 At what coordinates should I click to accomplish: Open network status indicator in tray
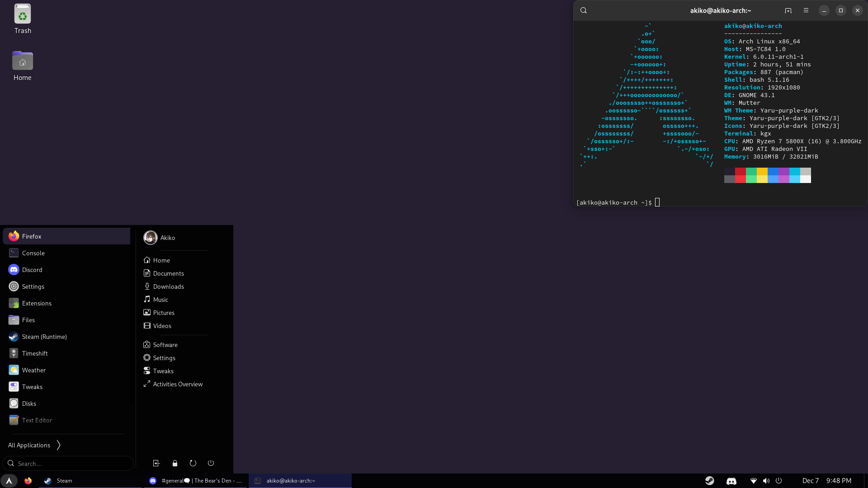(754, 481)
